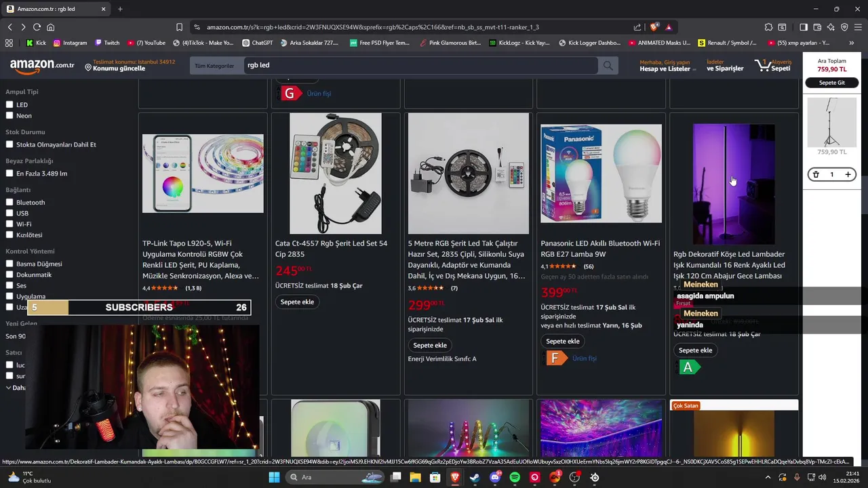Share the page via the share icon
This screenshot has width=868, height=488.
pos(637,27)
